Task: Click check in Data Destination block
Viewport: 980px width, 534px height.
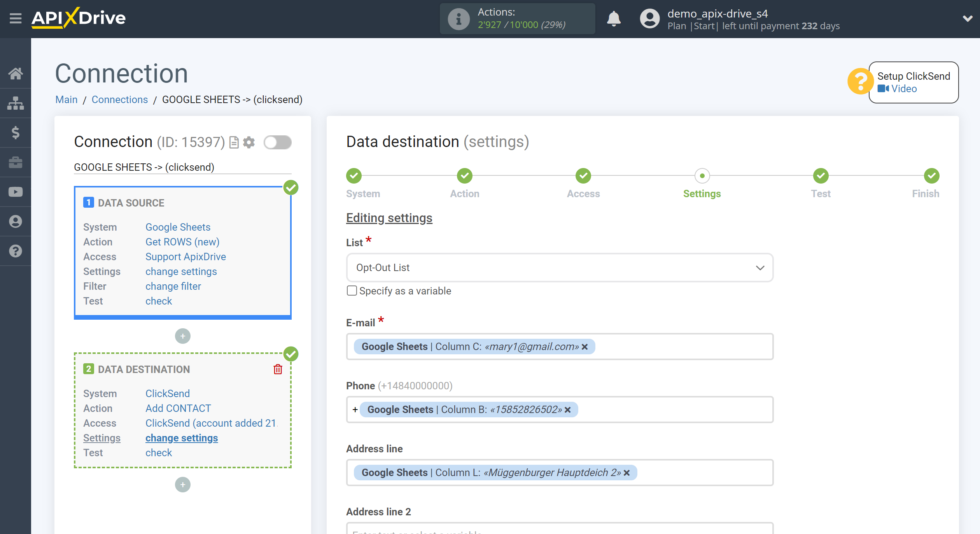Action: point(159,453)
